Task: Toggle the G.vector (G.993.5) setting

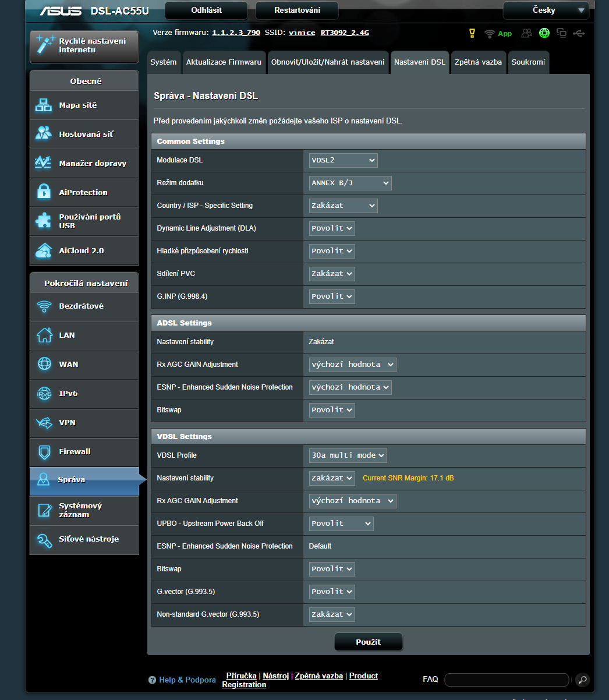Action: (332, 592)
